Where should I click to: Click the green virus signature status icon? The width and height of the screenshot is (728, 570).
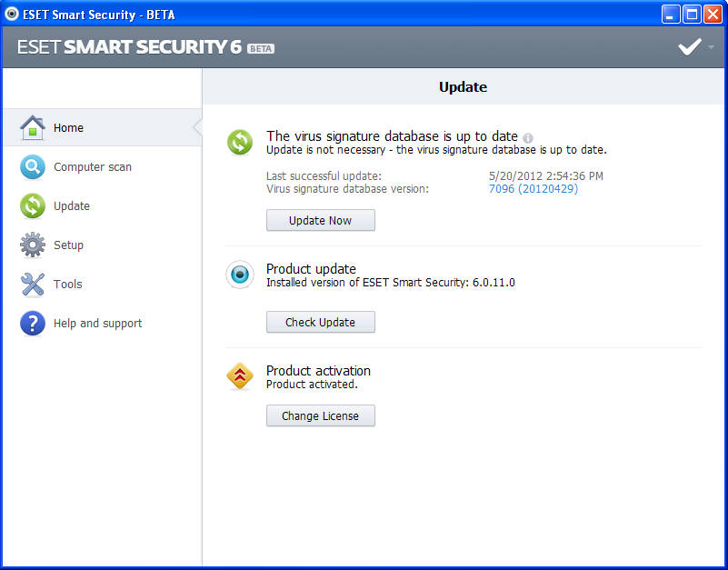[x=240, y=142]
